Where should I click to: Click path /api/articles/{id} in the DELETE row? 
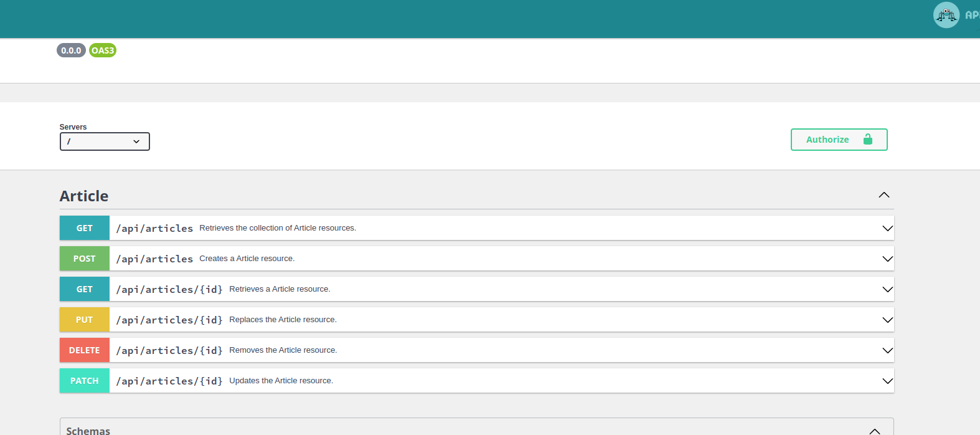[x=169, y=350]
